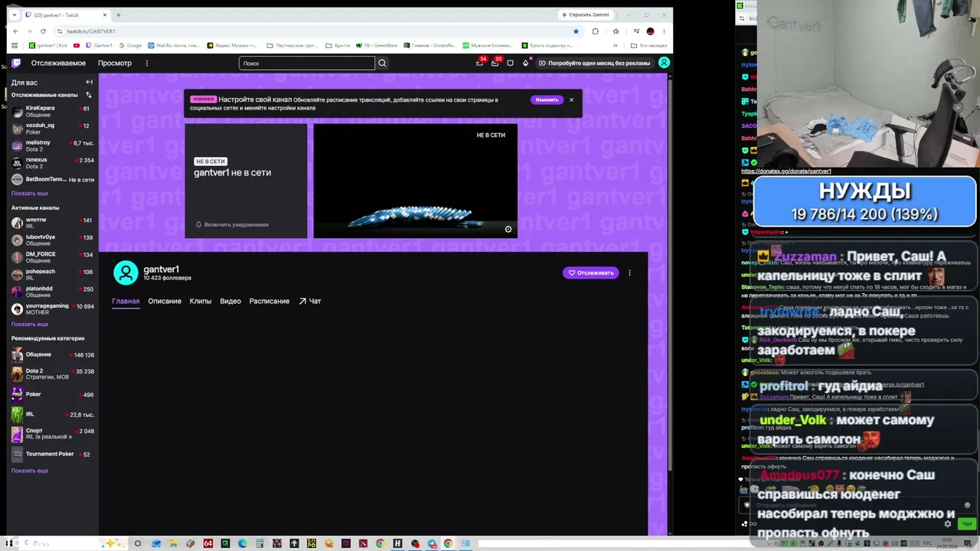Click the Изменить button in the banner
Image resolution: width=980 pixels, height=551 pixels.
(547, 99)
